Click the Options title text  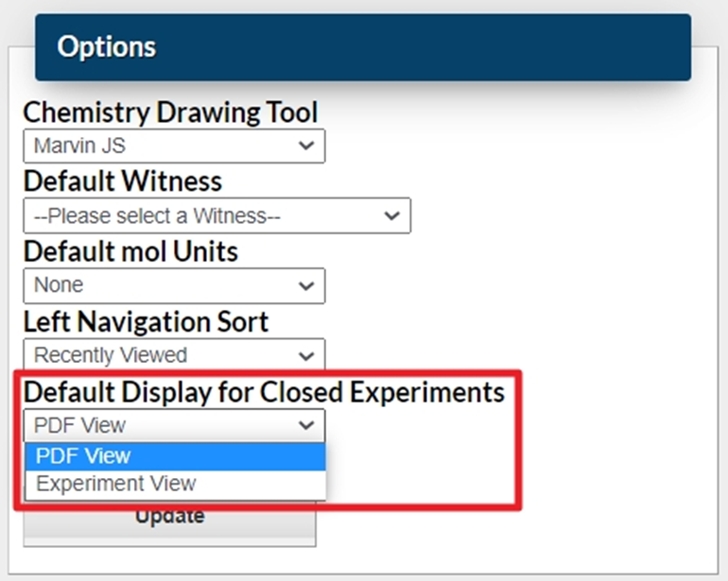[x=106, y=46]
